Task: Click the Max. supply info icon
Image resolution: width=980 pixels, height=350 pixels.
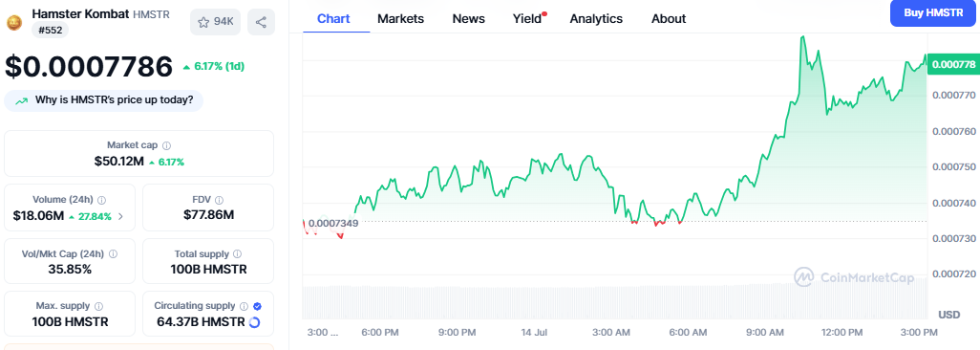Action: coord(98,306)
